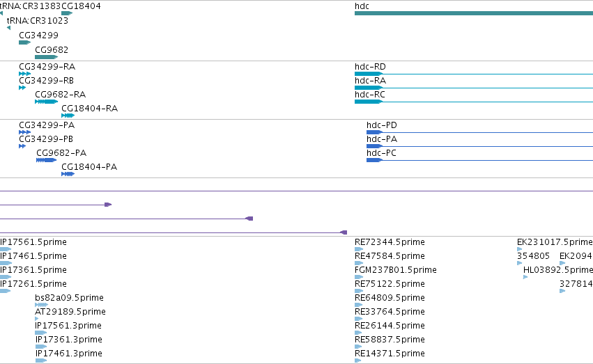The image size is (593, 364).
Task: Select the hdc-PA protein feature
Action: [x=479, y=146]
